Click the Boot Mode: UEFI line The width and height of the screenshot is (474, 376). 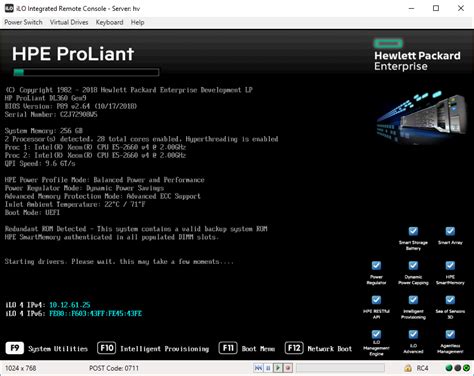point(32,213)
